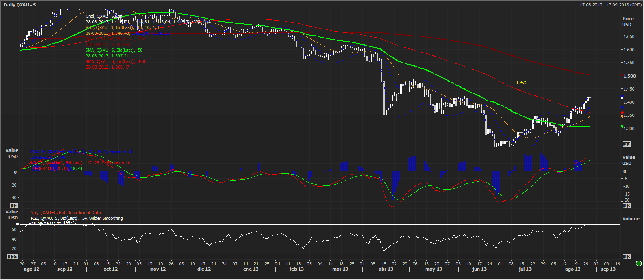
Task: Click the ene 13 month label on time axis
Action: (251, 269)
